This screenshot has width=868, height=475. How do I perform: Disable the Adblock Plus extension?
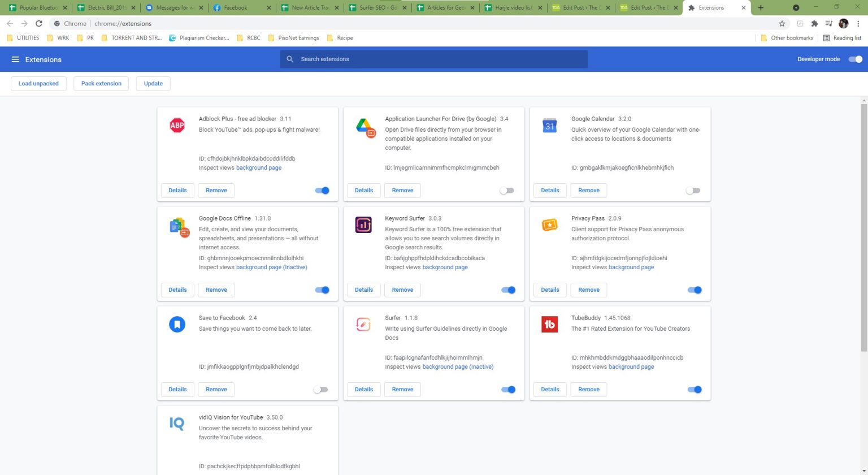(322, 190)
